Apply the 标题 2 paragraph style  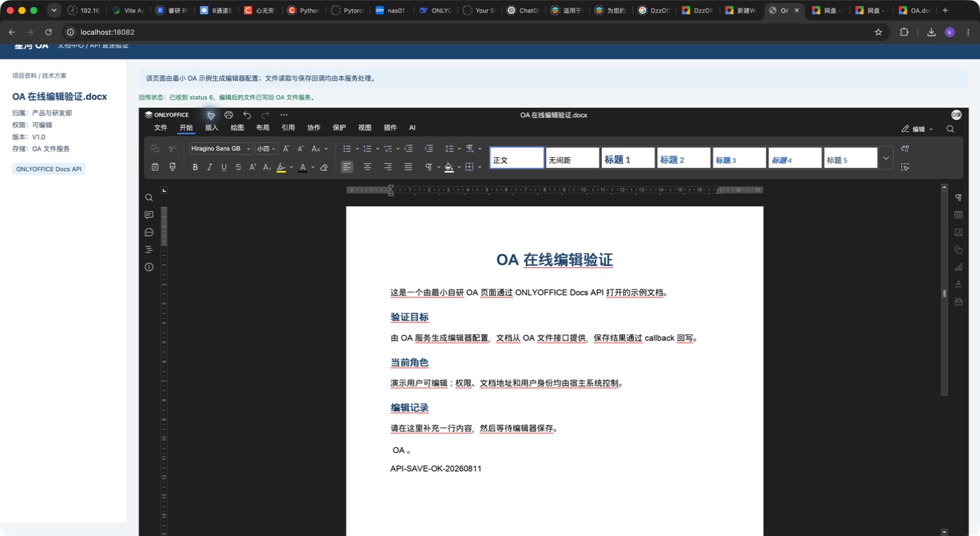(x=684, y=158)
